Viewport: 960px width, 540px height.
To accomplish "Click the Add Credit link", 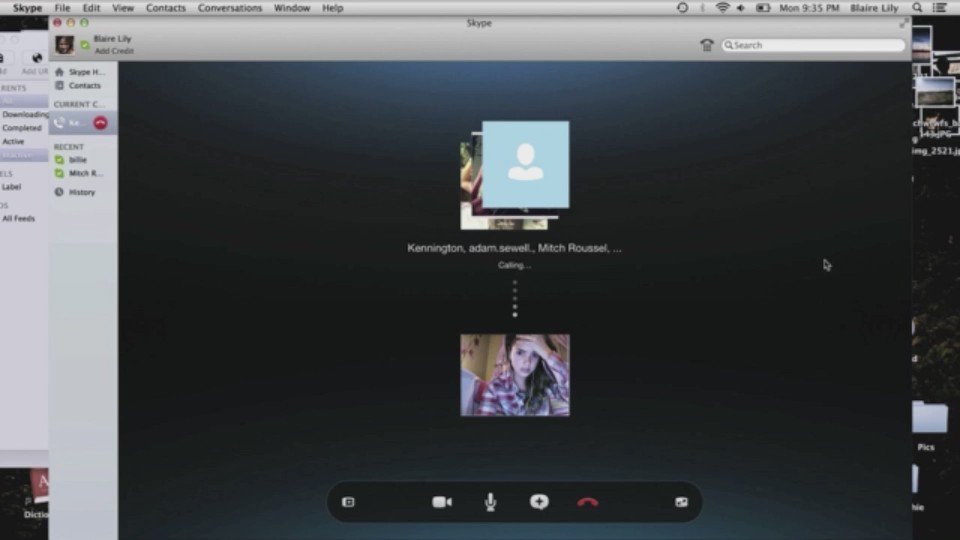I will coord(114,51).
